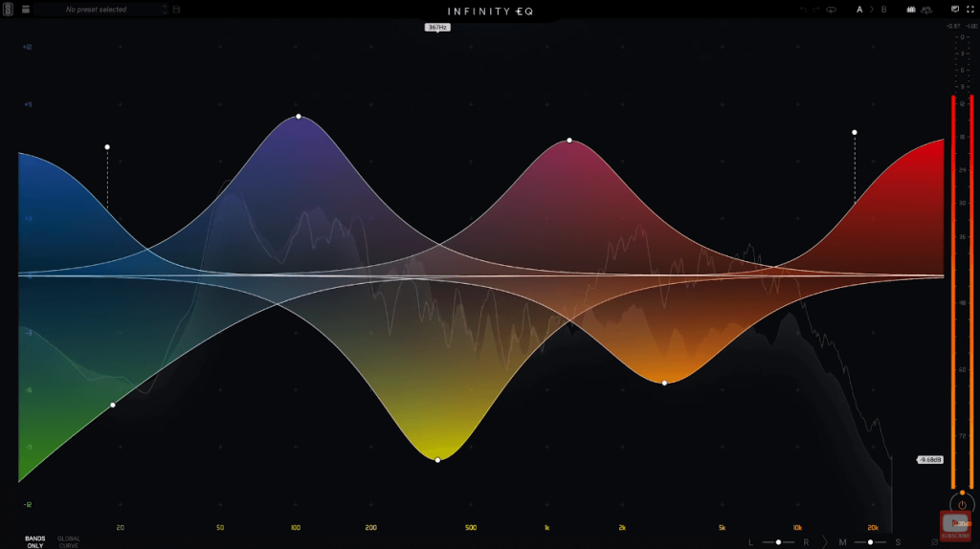Select the blue low-shelf band node

click(x=107, y=146)
